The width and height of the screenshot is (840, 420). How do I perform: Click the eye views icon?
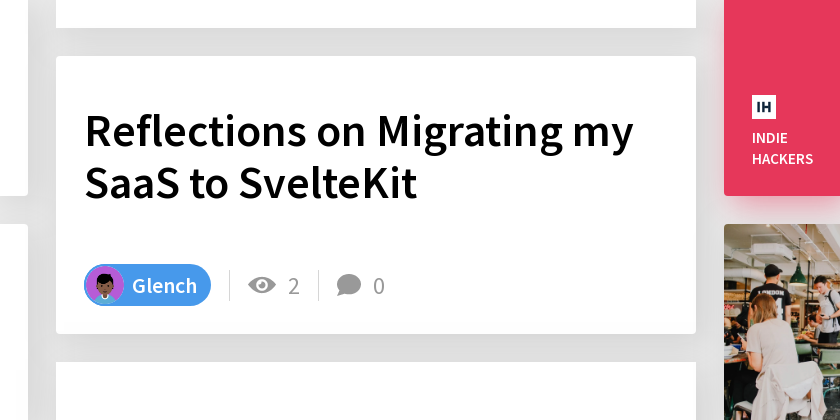click(x=262, y=285)
